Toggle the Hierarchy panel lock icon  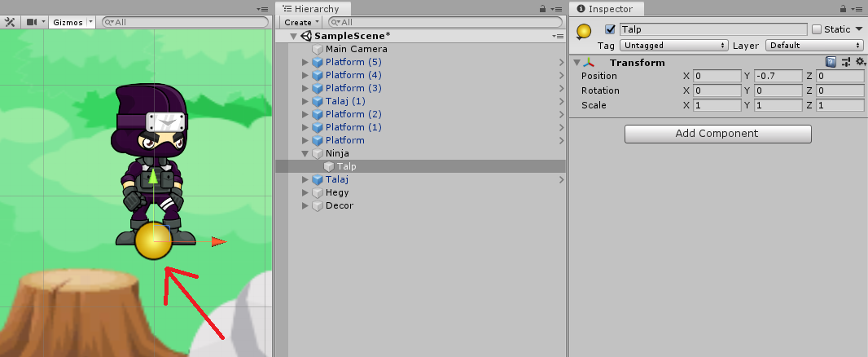(543, 9)
